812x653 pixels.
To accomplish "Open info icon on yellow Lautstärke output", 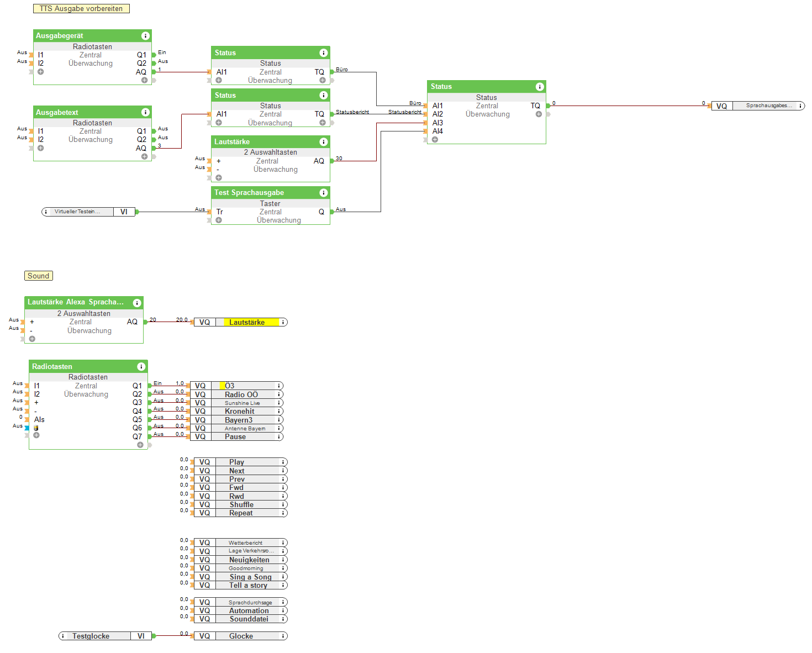I will (x=283, y=322).
